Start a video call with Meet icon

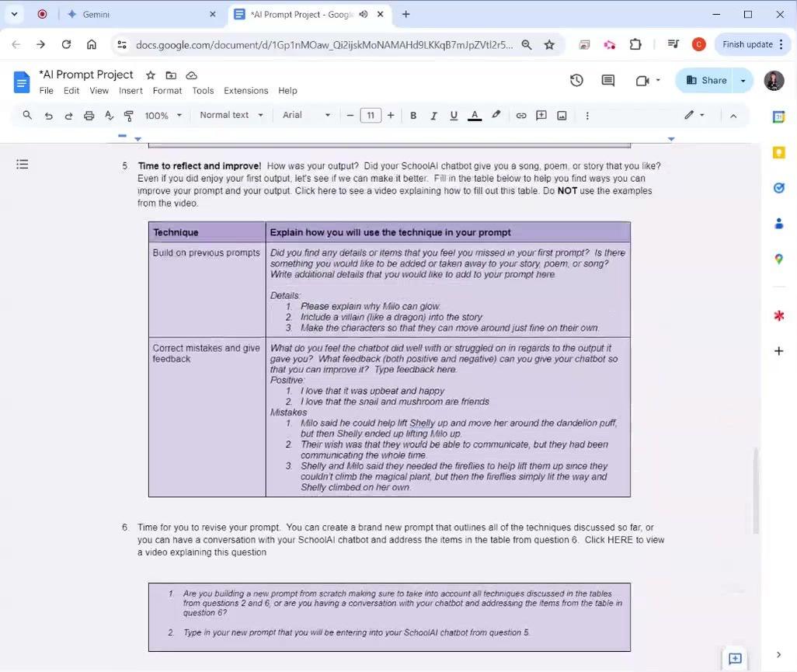642,80
